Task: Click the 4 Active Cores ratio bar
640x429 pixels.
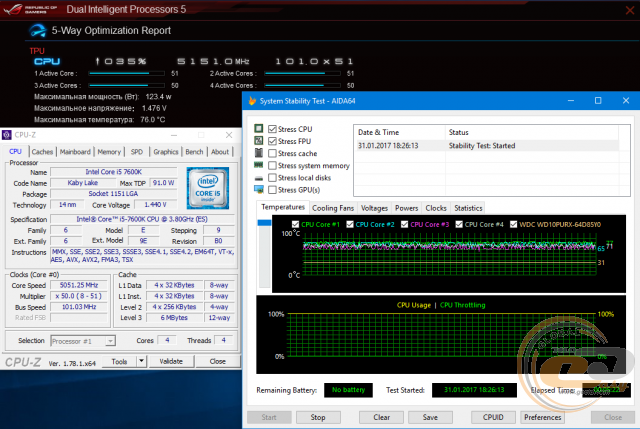Action: point(302,86)
